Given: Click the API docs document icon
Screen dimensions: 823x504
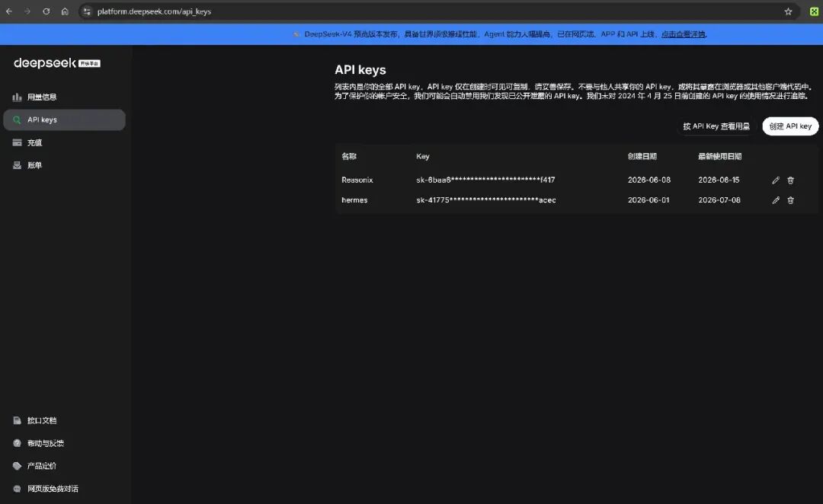Looking at the screenshot, I should [x=17, y=420].
